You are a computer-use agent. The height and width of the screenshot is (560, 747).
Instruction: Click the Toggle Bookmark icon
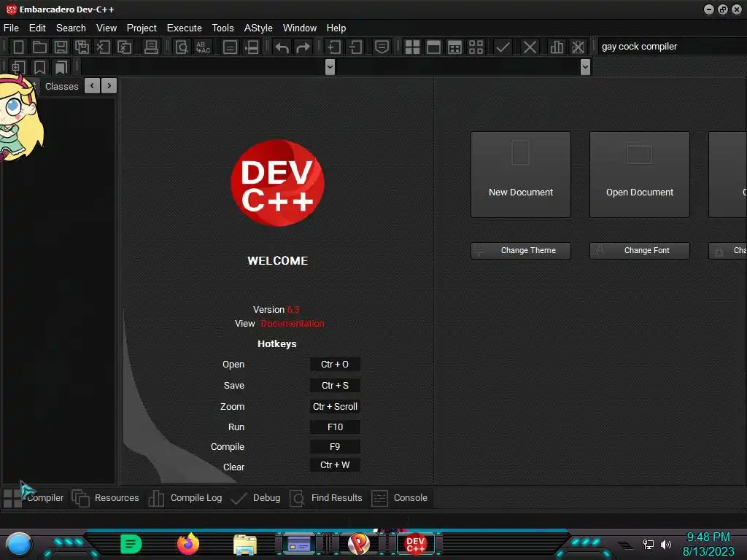coord(39,67)
